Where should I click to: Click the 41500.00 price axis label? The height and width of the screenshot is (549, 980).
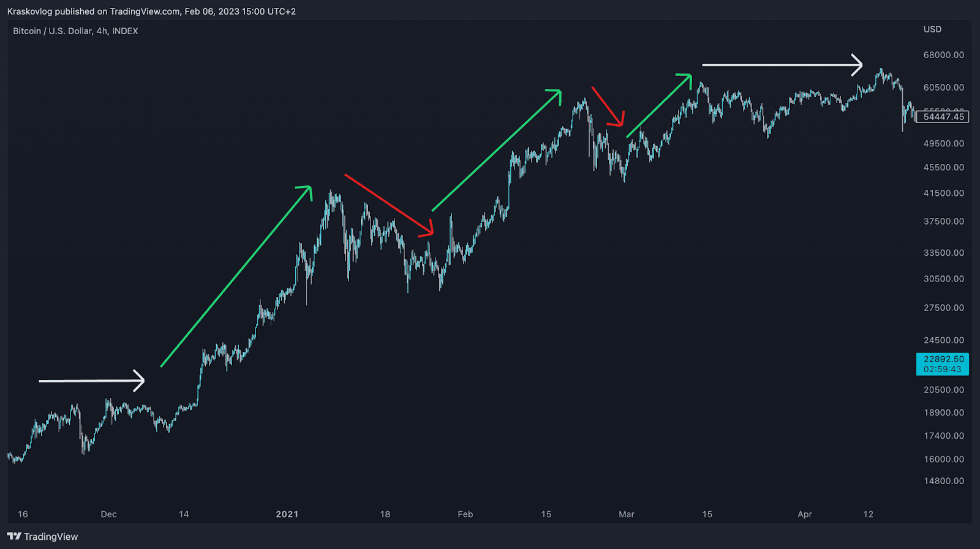click(x=943, y=193)
